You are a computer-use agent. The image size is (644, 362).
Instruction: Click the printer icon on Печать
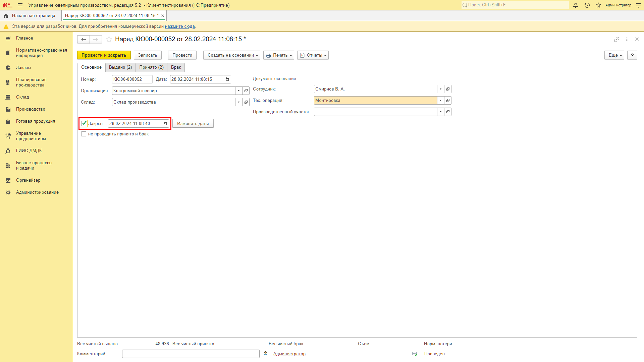click(268, 55)
